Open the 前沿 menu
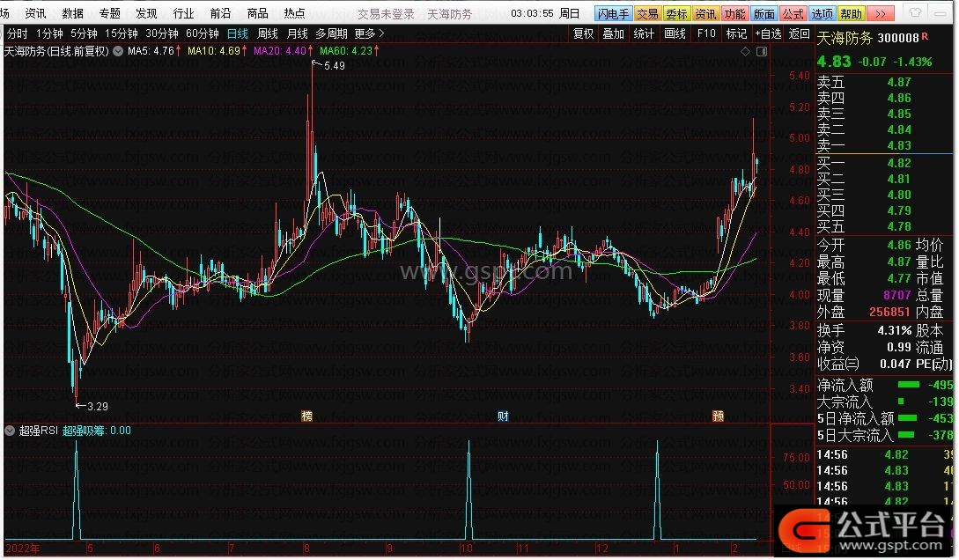The height and width of the screenshot is (560, 959). 220,13
